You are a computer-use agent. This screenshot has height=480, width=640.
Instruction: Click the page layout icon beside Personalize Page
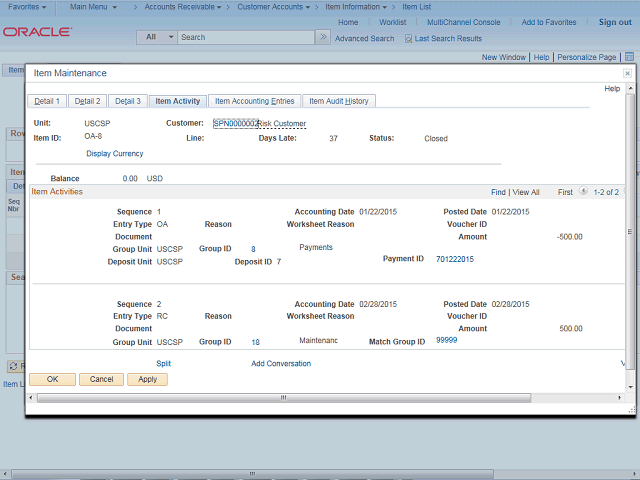coord(627,58)
